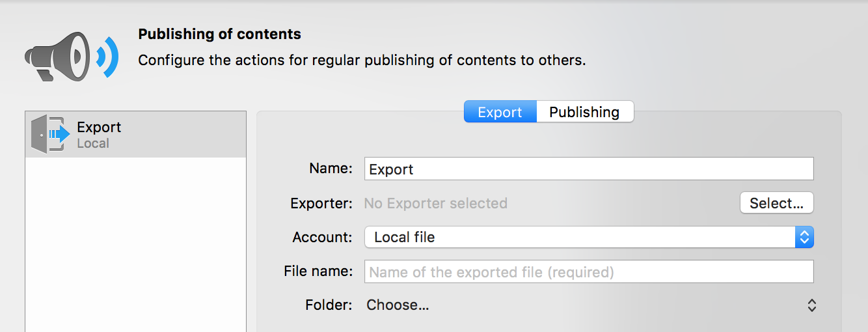Click the 'Publishing of contents' heading
The width and height of the screenshot is (868, 332).
tap(220, 34)
